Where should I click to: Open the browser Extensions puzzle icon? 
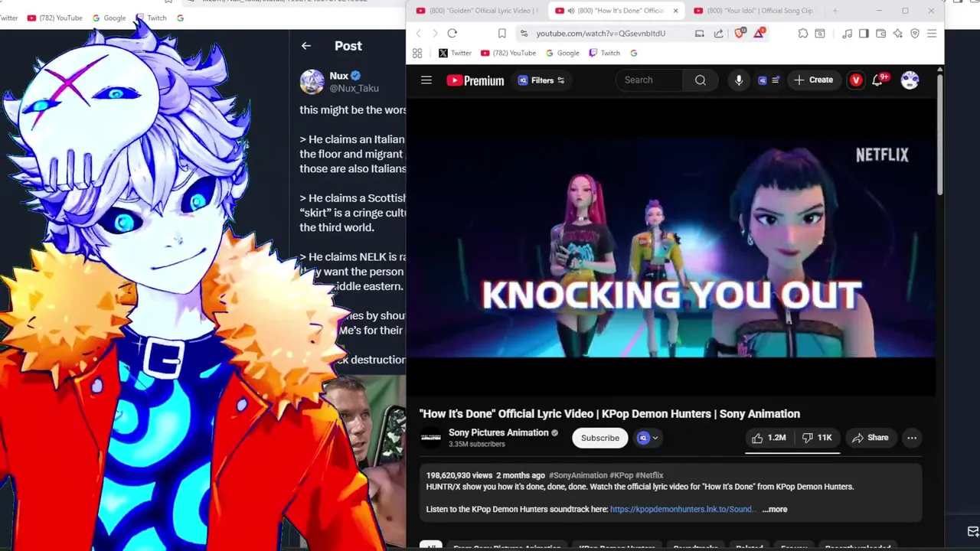pos(802,34)
